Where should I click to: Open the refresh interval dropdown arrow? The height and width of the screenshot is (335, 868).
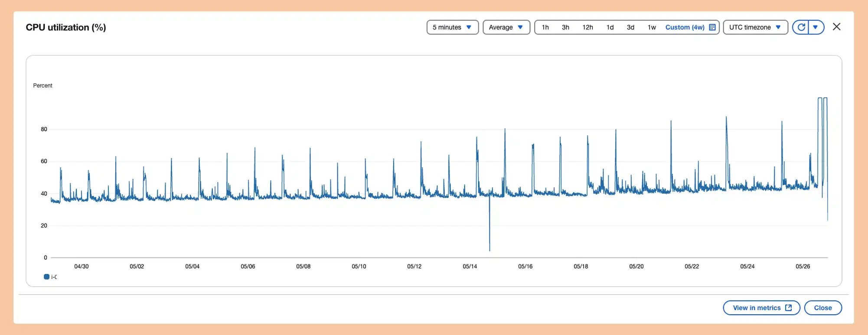[816, 27]
